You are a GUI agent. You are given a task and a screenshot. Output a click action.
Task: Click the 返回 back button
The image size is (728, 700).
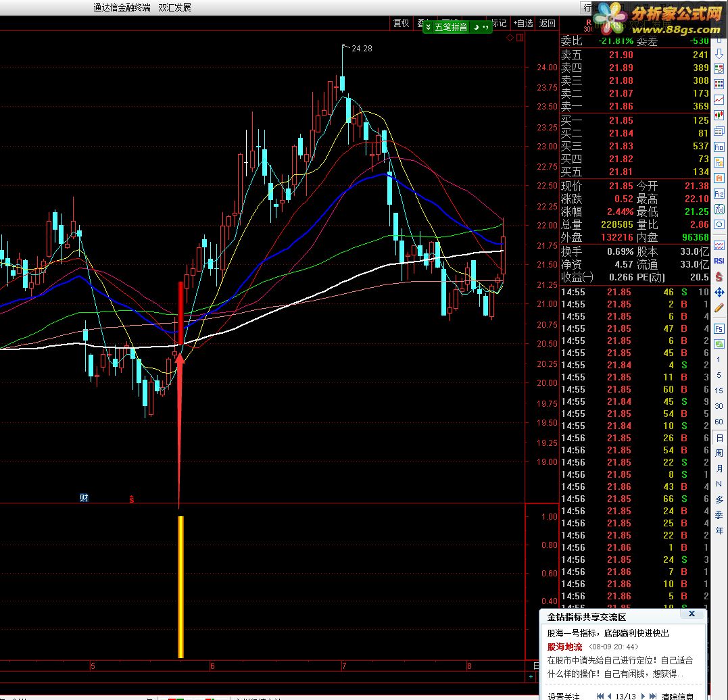(x=547, y=23)
